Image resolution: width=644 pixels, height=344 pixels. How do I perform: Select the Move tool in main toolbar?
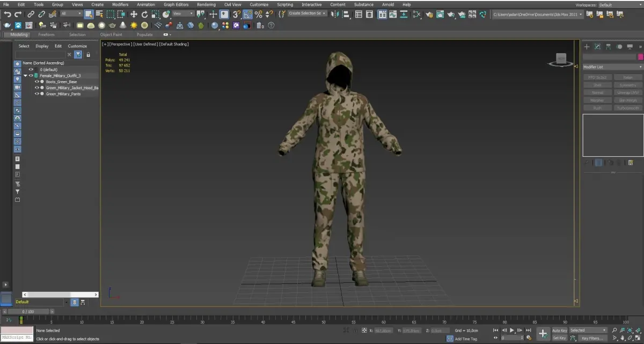point(134,14)
